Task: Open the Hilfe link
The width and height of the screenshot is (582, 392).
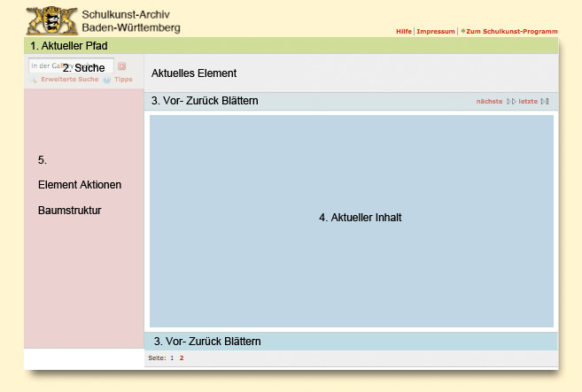Action: pyautogui.click(x=403, y=31)
